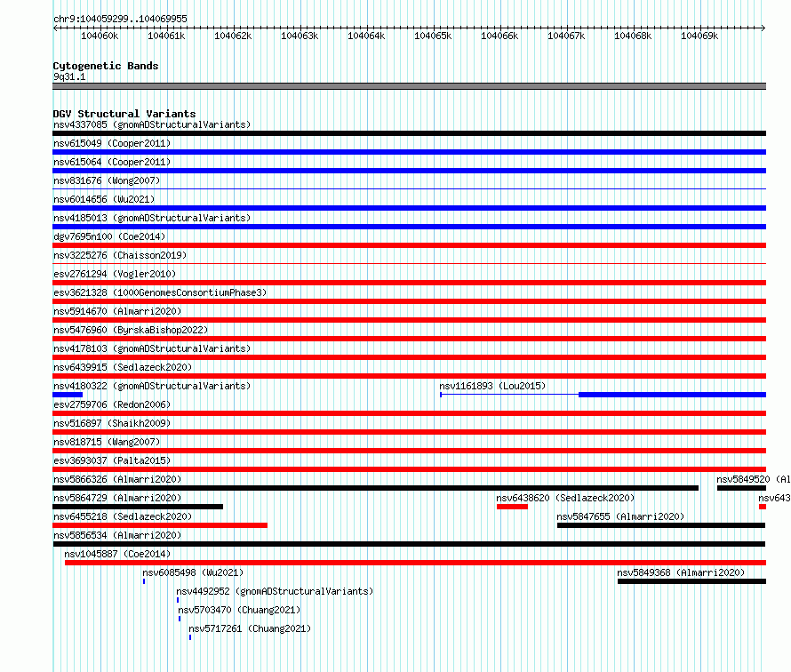The width and height of the screenshot is (791, 672).
Task: Select nsv1045887 (Coe2014) label
Action: 117,554
